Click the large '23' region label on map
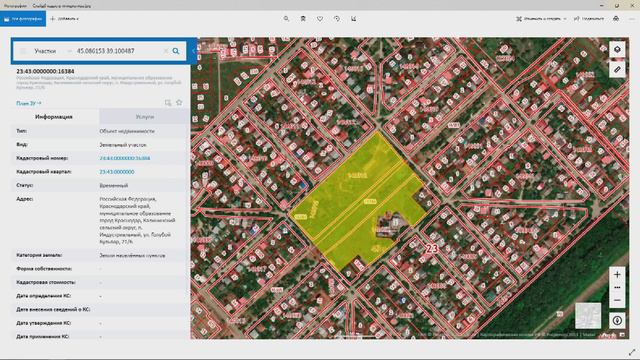Image resolution: width=640 pixels, height=360 pixels. (432, 248)
